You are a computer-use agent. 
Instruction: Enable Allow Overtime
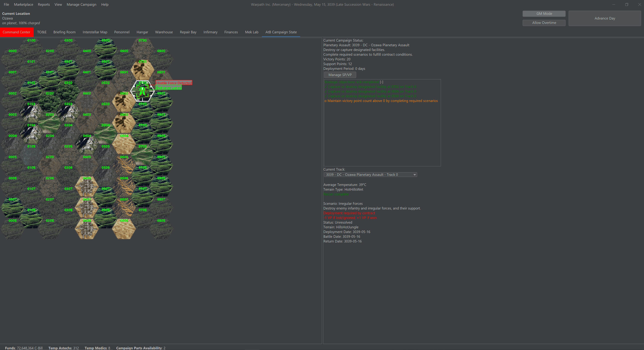point(544,23)
